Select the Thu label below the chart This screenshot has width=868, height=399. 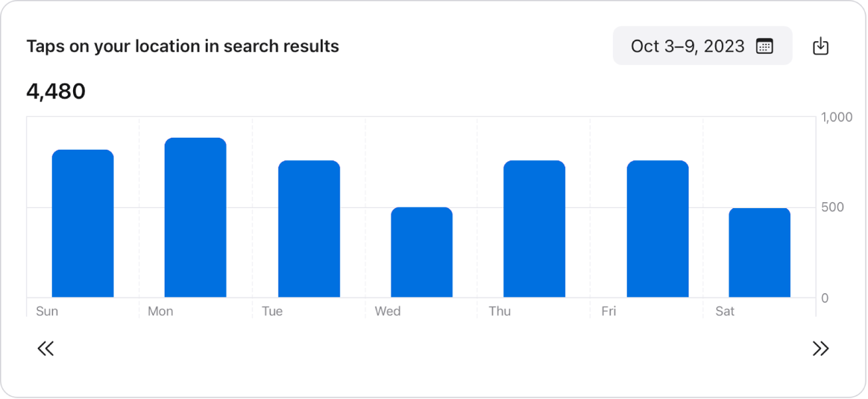pyautogui.click(x=500, y=311)
